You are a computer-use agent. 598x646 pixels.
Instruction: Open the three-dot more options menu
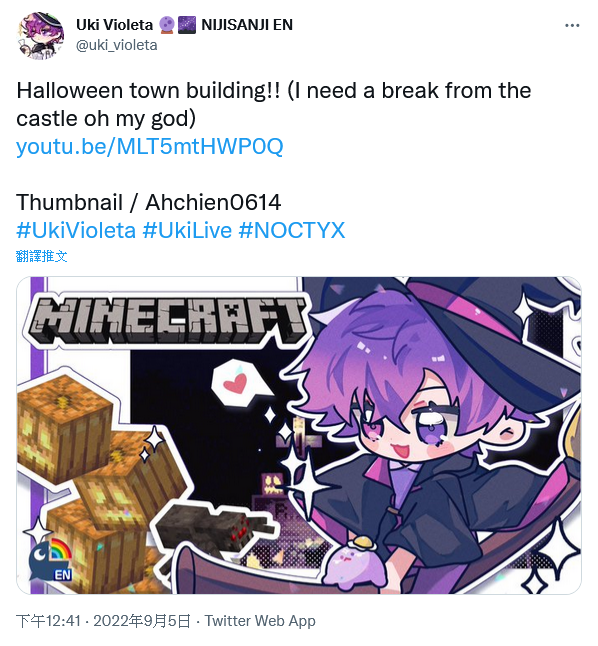click(572, 26)
